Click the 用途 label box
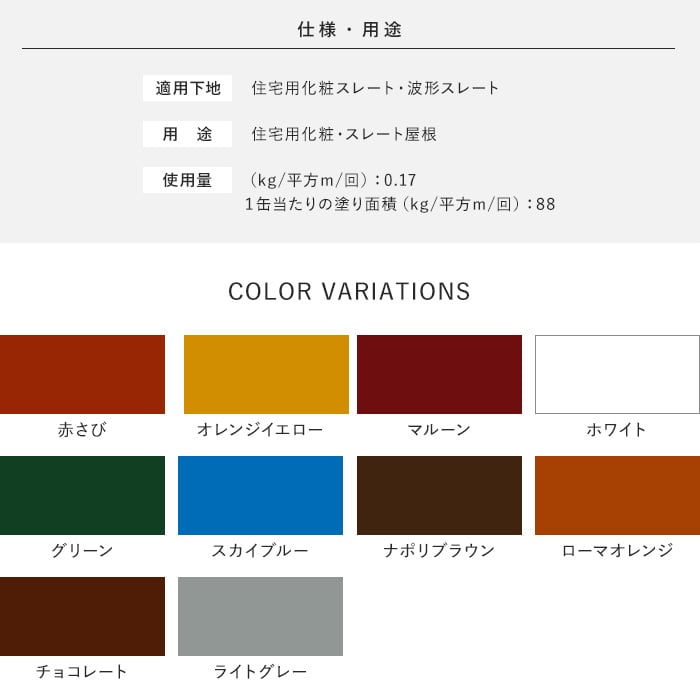The image size is (700, 700). click(187, 134)
